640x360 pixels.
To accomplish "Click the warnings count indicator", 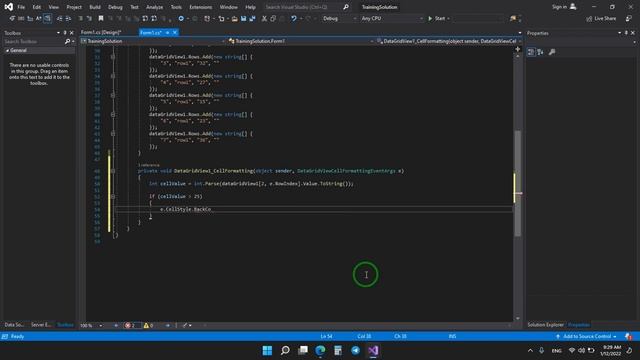I will coord(148,325).
